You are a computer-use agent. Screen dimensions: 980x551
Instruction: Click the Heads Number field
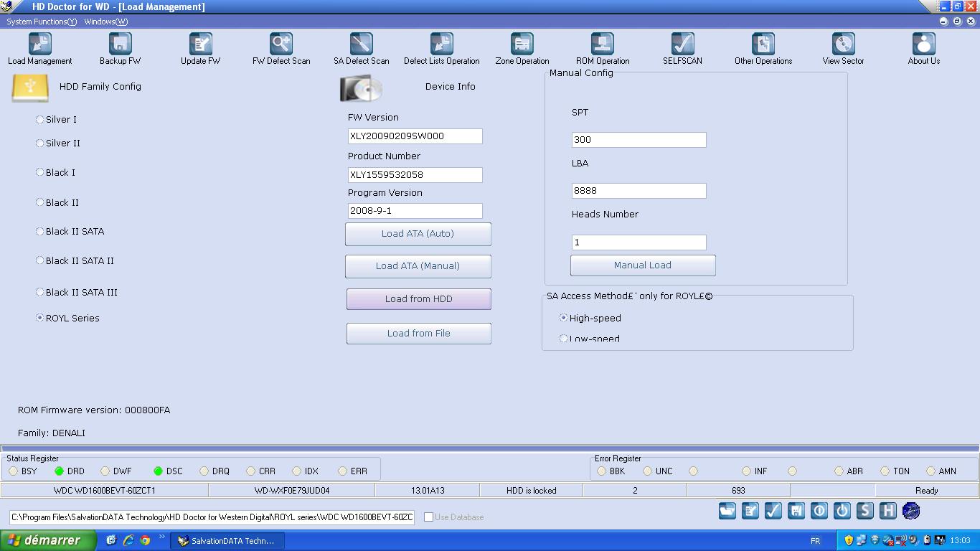(639, 242)
